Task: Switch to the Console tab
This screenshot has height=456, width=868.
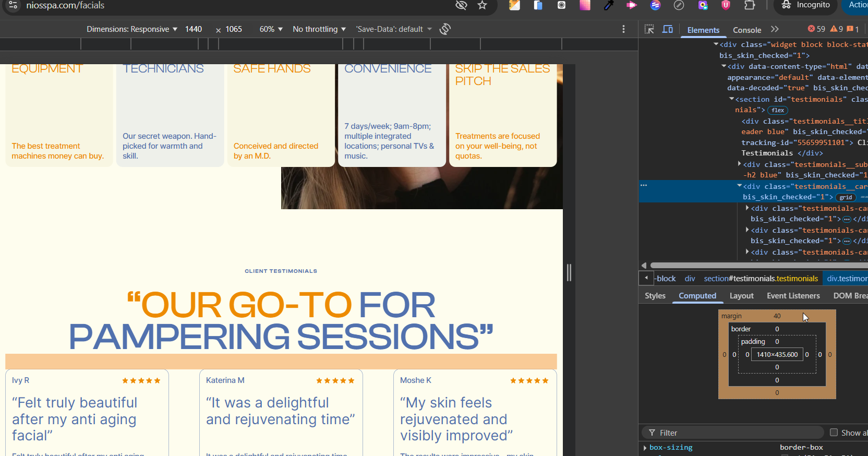Action: click(x=746, y=30)
